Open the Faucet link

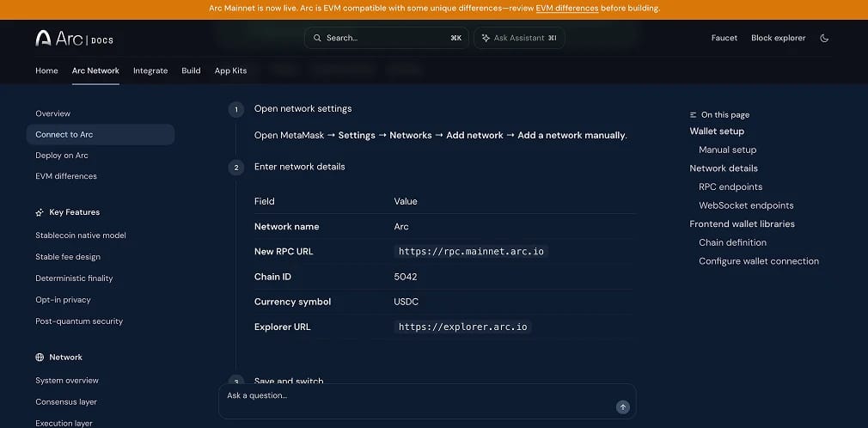click(724, 38)
